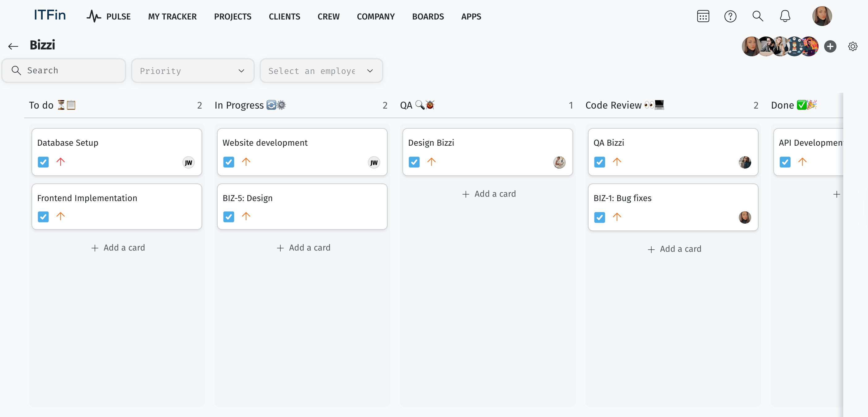Click the back arrow beside Bizzi

click(x=13, y=46)
